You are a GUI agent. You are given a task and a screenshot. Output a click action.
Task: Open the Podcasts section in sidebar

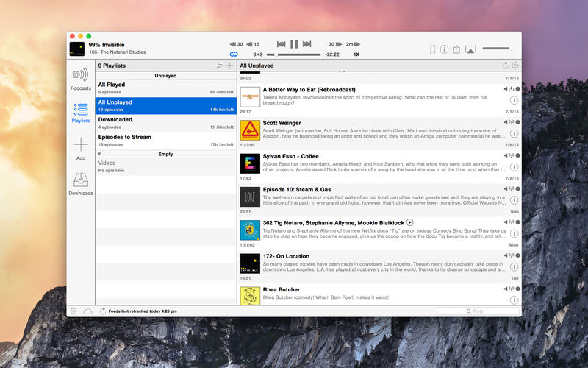[81, 78]
